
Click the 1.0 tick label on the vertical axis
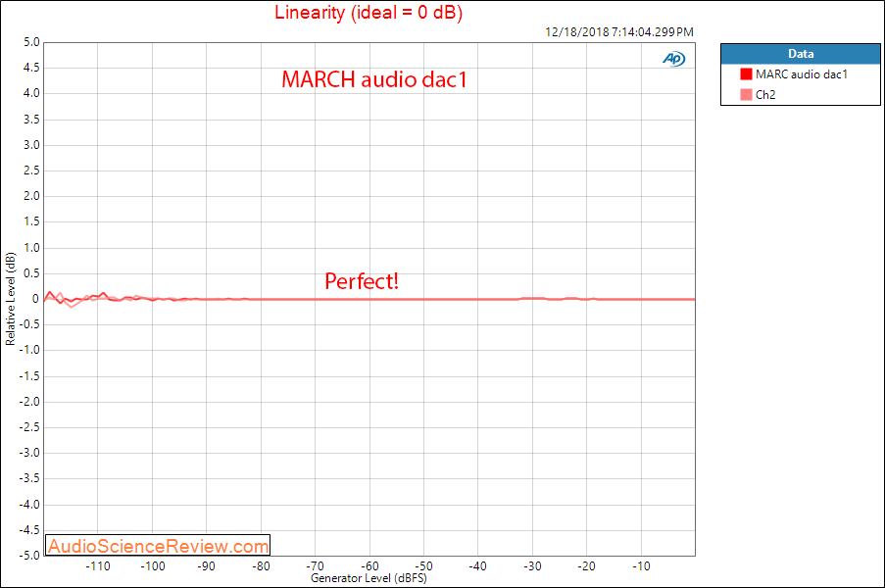(x=31, y=248)
